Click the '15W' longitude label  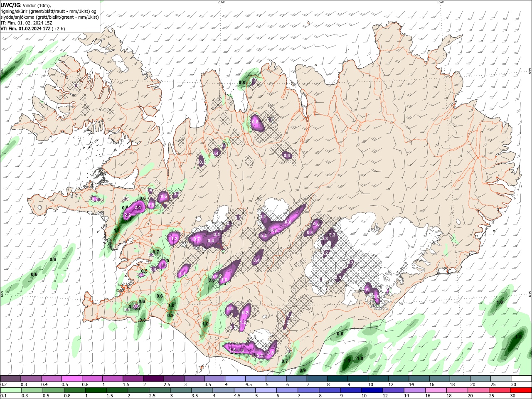pos(440,2)
